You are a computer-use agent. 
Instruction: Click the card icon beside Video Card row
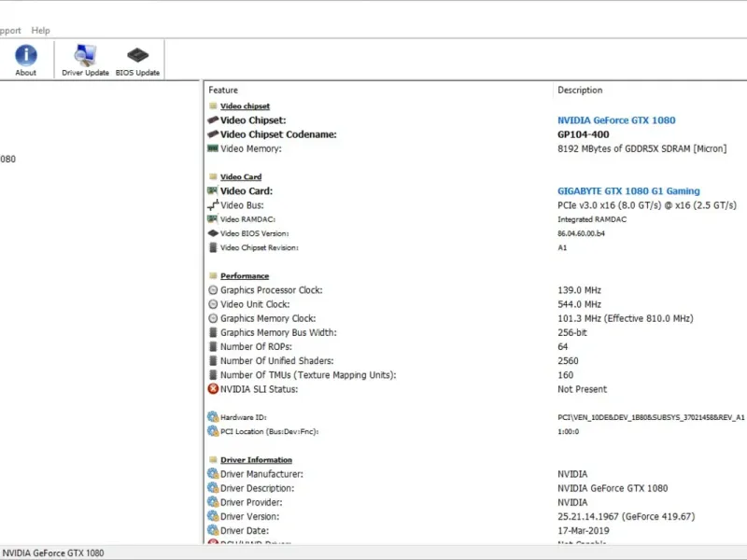click(213, 190)
